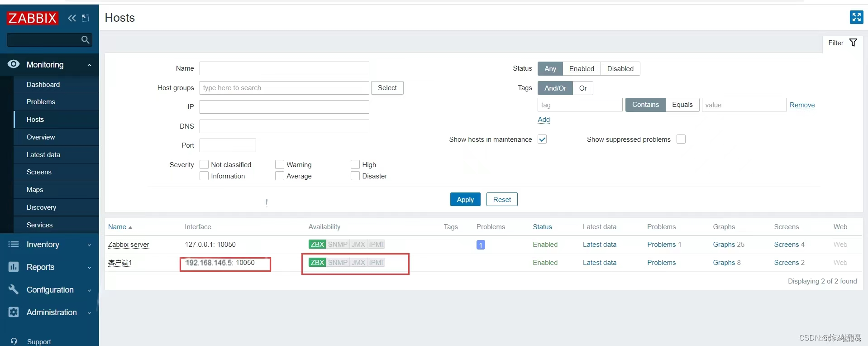Image resolution: width=868 pixels, height=346 pixels.
Task: Click the Support headset icon
Action: click(x=14, y=341)
